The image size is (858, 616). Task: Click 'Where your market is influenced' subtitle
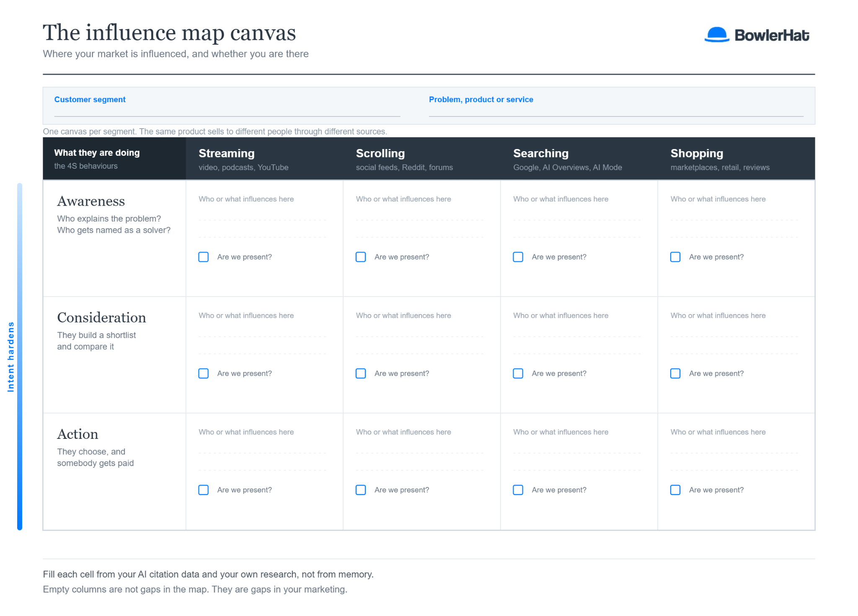[x=176, y=54]
